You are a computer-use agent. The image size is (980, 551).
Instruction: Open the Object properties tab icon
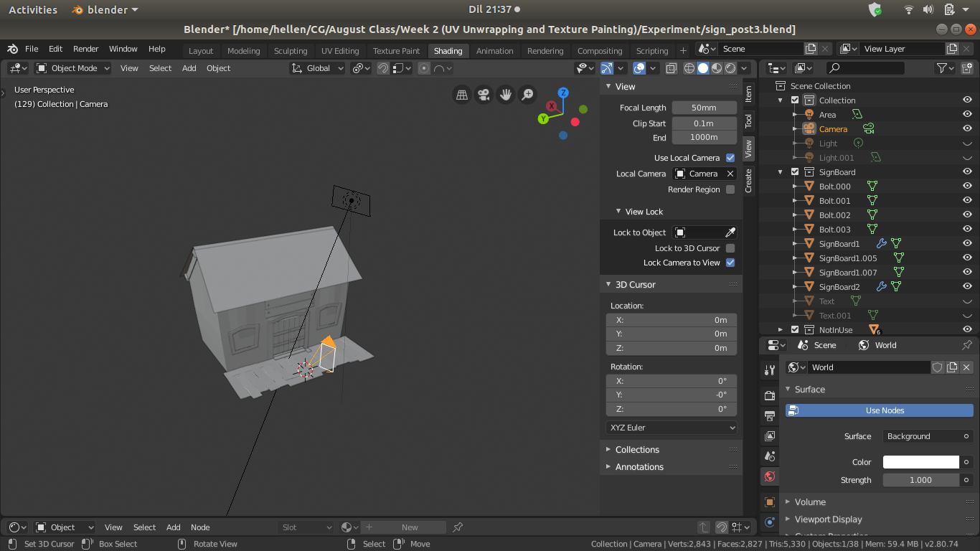pyautogui.click(x=770, y=502)
